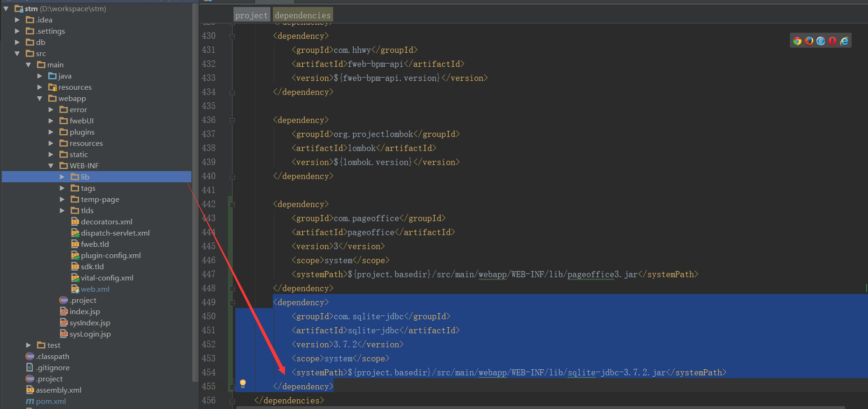Image resolution: width=868 pixels, height=409 pixels.
Task: Fold the dependency block at line 449
Action: pyautogui.click(x=232, y=302)
